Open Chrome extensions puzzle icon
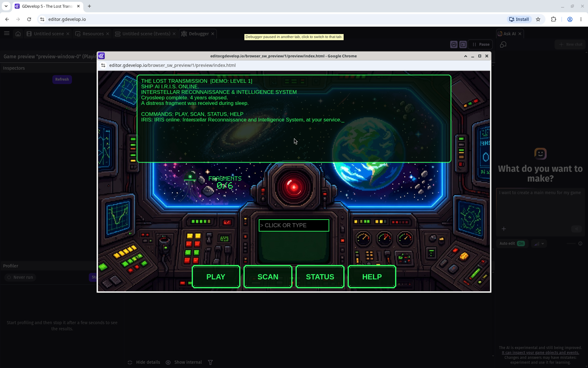 554,19
